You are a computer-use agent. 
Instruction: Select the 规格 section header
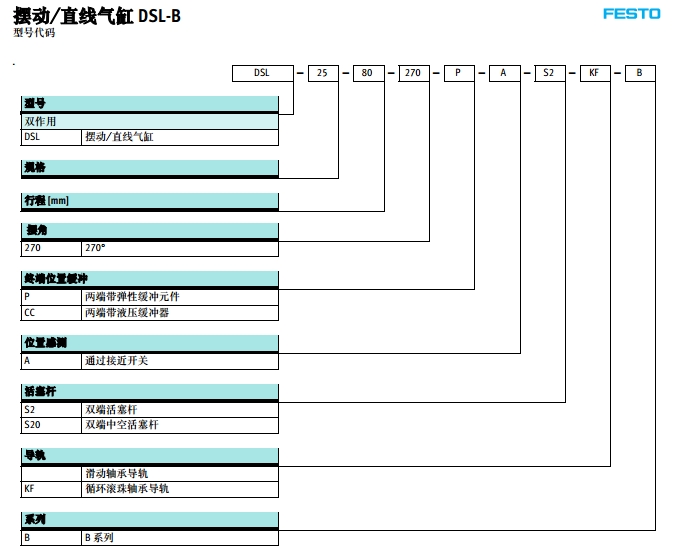tap(150, 166)
